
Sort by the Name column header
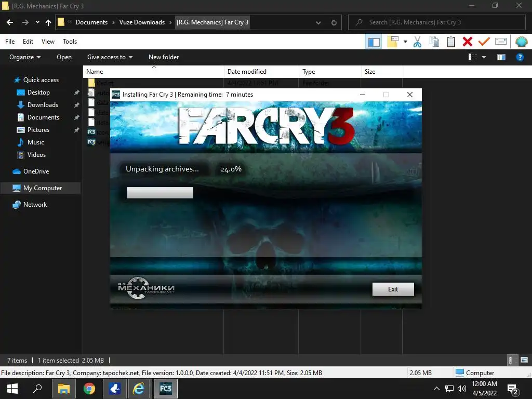(x=153, y=72)
